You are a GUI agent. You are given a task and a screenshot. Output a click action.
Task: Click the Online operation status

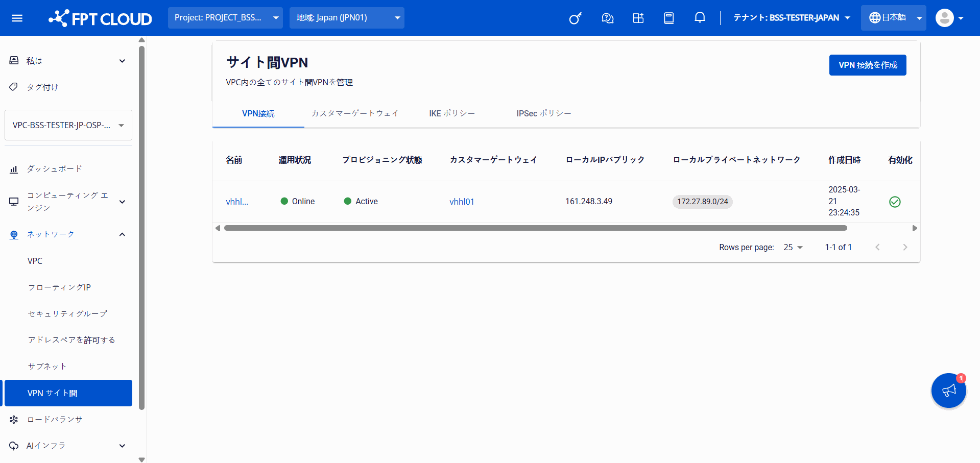coord(298,201)
